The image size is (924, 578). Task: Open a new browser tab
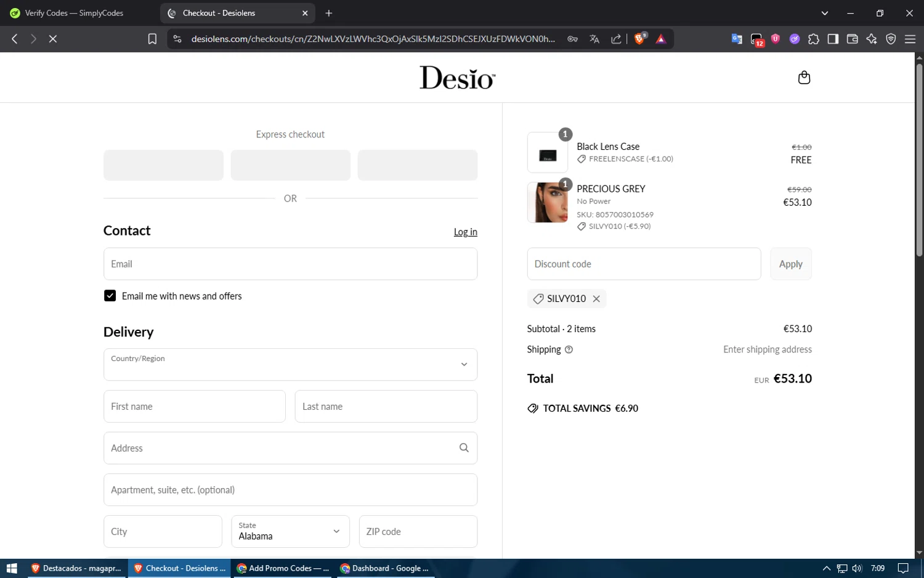[x=329, y=13]
